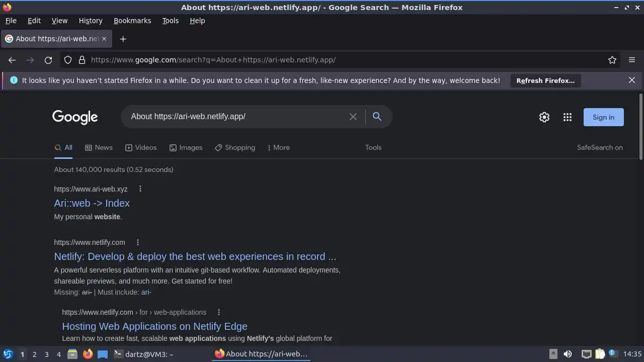Open clipboard manager tray icon

(x=600, y=354)
